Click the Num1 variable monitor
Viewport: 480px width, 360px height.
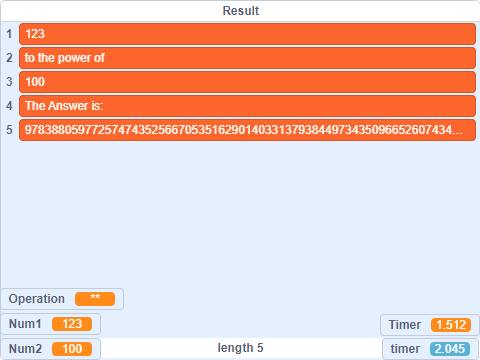50,324
